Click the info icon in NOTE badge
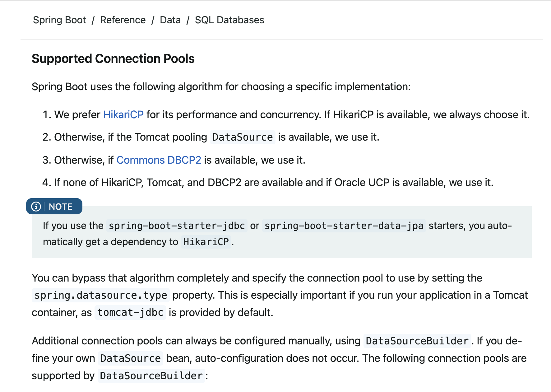This screenshot has width=551, height=392. (x=36, y=207)
